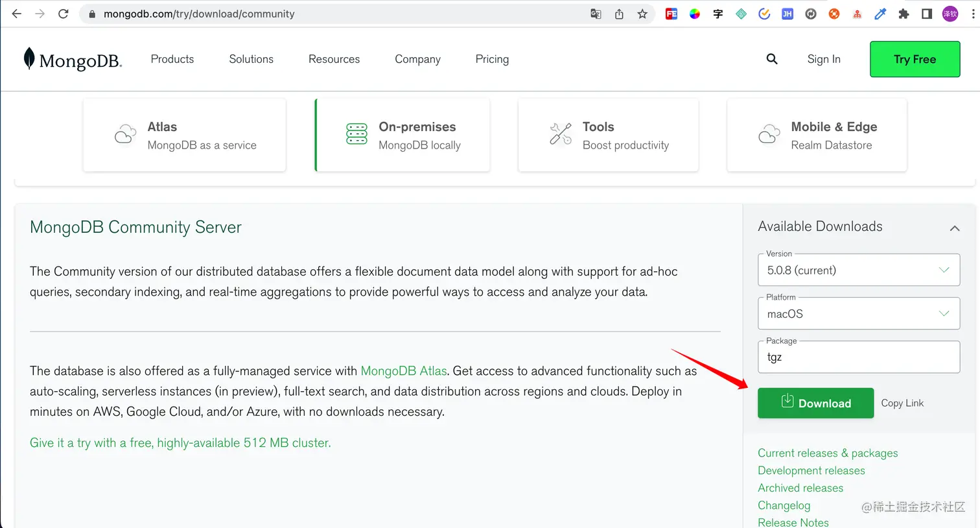Click the Google Translate icon in address bar

pos(596,14)
